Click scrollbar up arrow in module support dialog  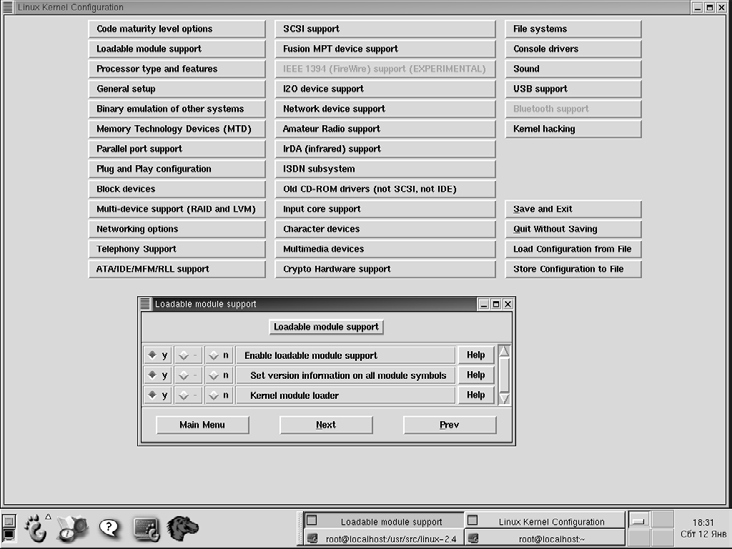pyautogui.click(x=504, y=351)
